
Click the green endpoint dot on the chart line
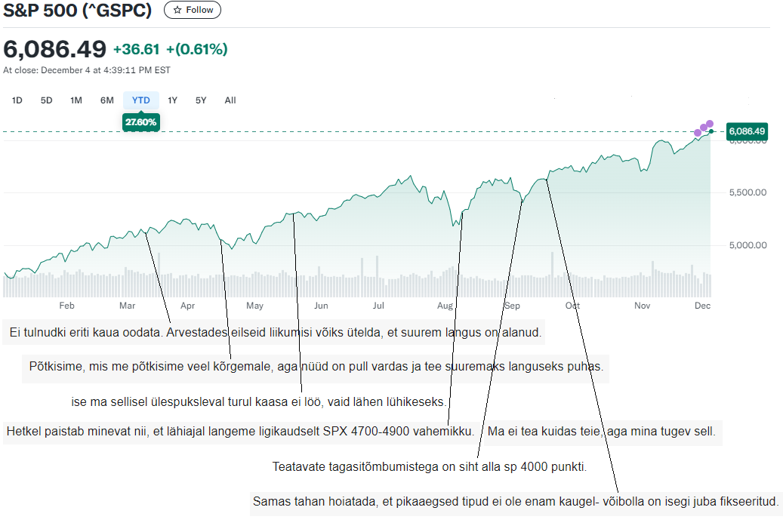click(711, 132)
